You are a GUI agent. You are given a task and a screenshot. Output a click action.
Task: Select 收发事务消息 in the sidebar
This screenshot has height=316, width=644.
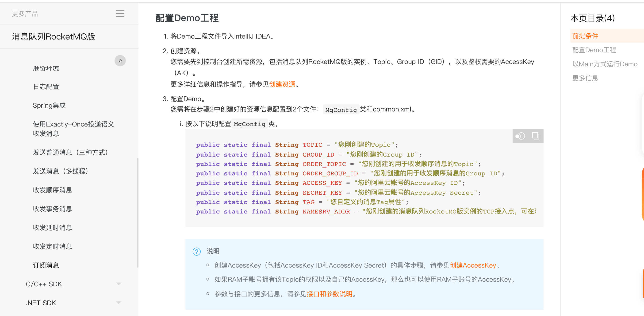(x=53, y=209)
